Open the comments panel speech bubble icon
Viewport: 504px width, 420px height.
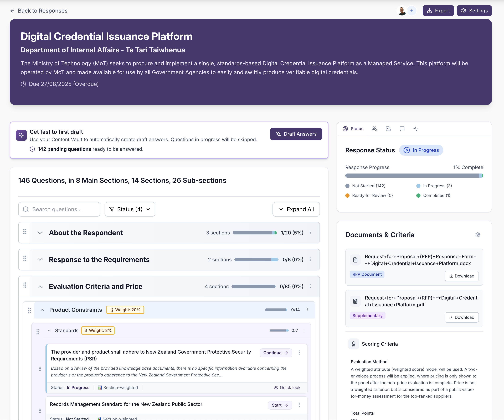[x=402, y=129]
